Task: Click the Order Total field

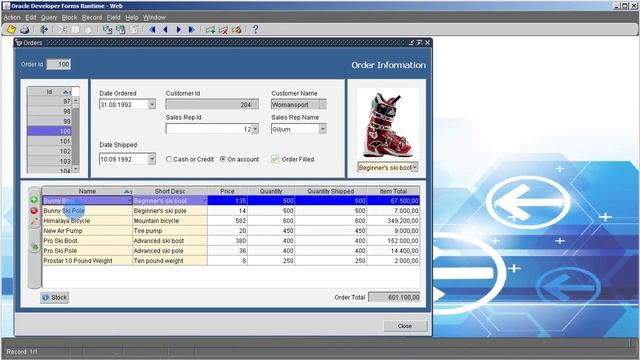Action: click(394, 297)
